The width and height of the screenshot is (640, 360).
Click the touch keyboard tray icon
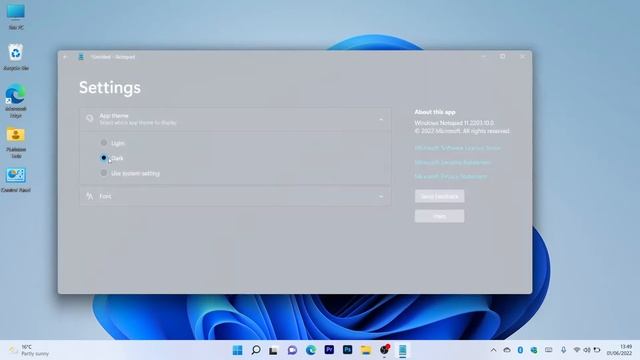[x=549, y=350]
